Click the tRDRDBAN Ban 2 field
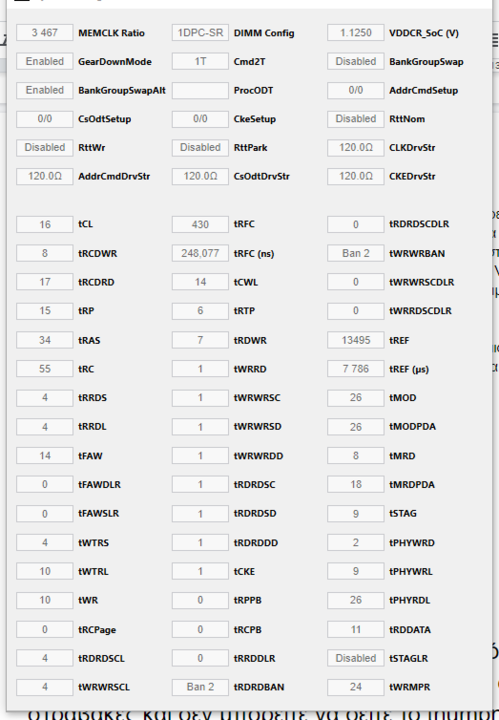 200,687
